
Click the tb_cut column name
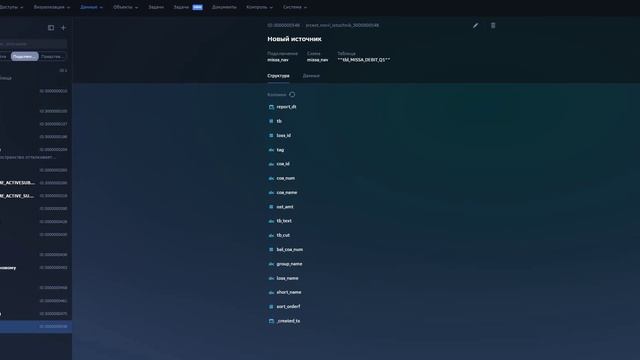click(x=283, y=236)
